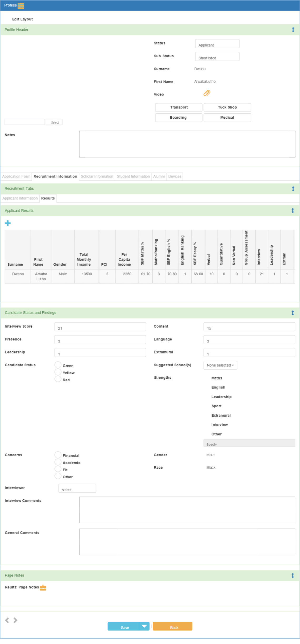Open the Video paperclip attachment icon
This screenshot has height=644, width=300.
207,93
